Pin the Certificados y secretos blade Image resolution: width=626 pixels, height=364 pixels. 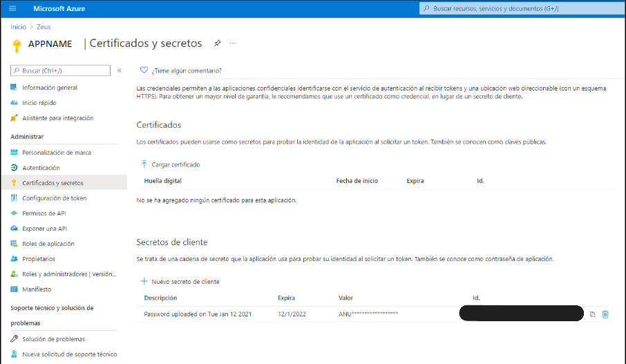point(217,43)
